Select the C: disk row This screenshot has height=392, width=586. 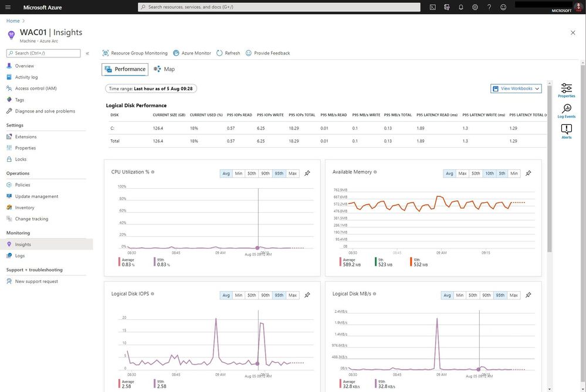[327, 128]
